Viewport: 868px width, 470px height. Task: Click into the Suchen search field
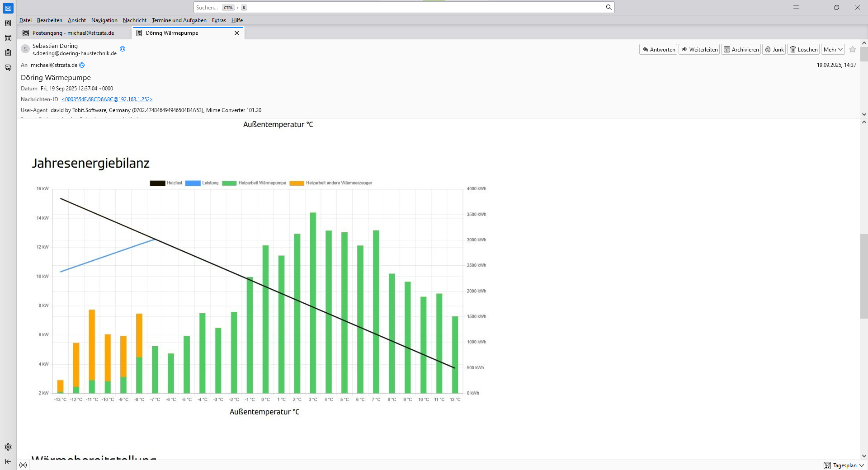click(398, 7)
